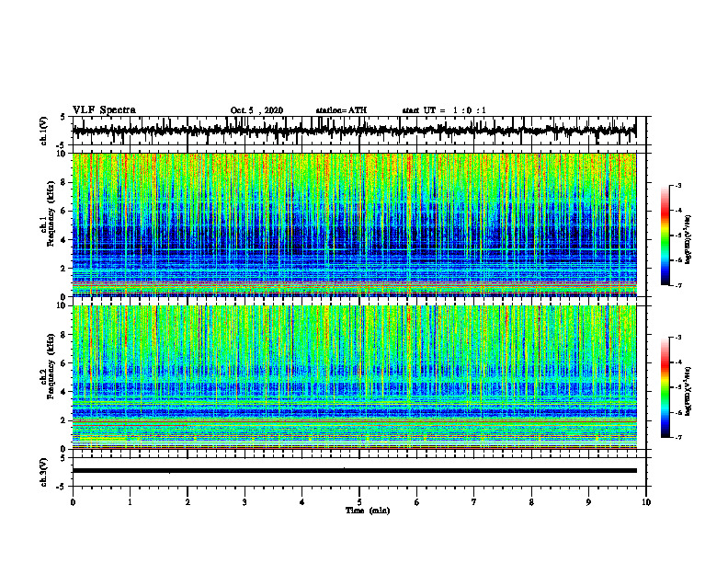Click the time axis tick label "0"
Screen dimensions: 728x563
(73, 501)
